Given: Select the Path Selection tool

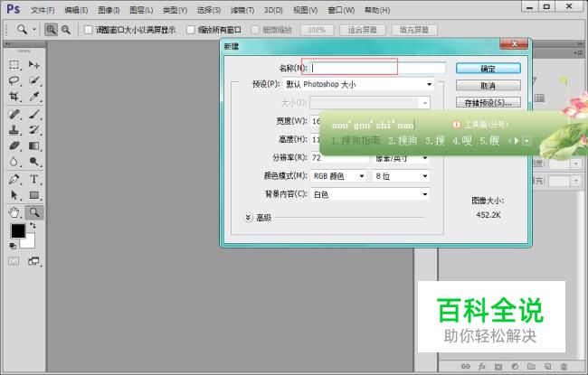Looking at the screenshot, I should coord(14,195).
